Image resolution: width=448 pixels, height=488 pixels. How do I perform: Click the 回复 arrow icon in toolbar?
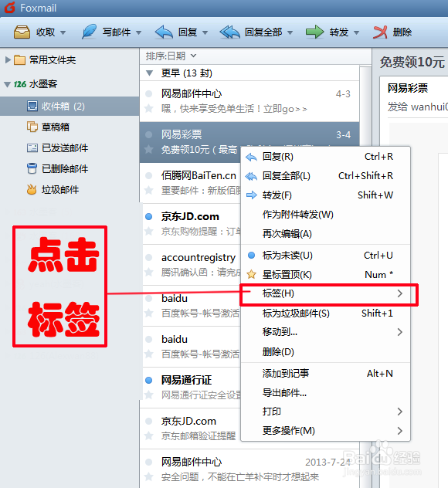[164, 32]
